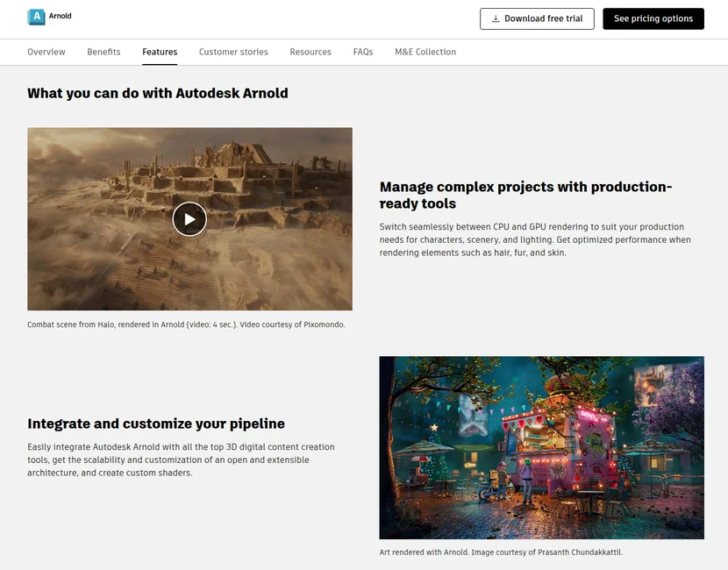Click the Arnold product name text
The image size is (728, 570).
(61, 16)
